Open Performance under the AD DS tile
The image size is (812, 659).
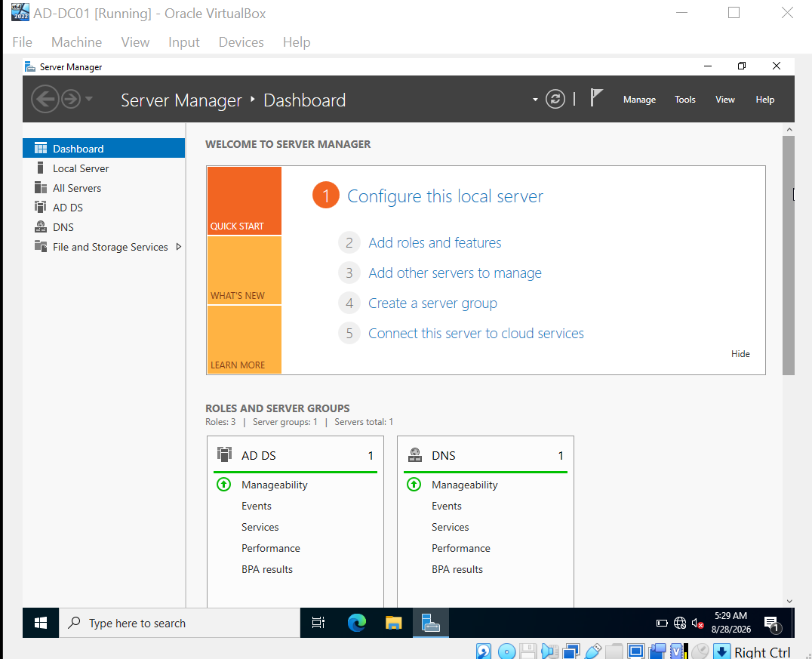[270, 548]
